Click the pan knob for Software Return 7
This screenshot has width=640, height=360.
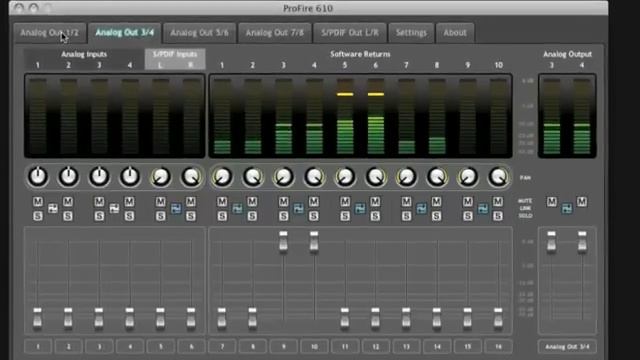tap(407, 177)
